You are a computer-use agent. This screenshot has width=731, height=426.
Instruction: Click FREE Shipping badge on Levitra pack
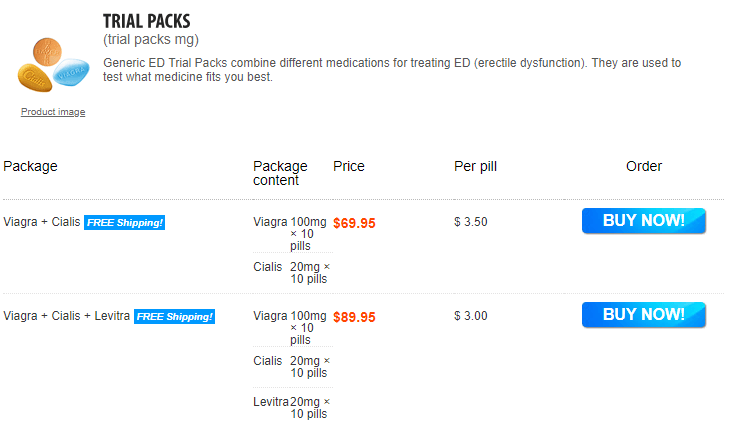(174, 316)
